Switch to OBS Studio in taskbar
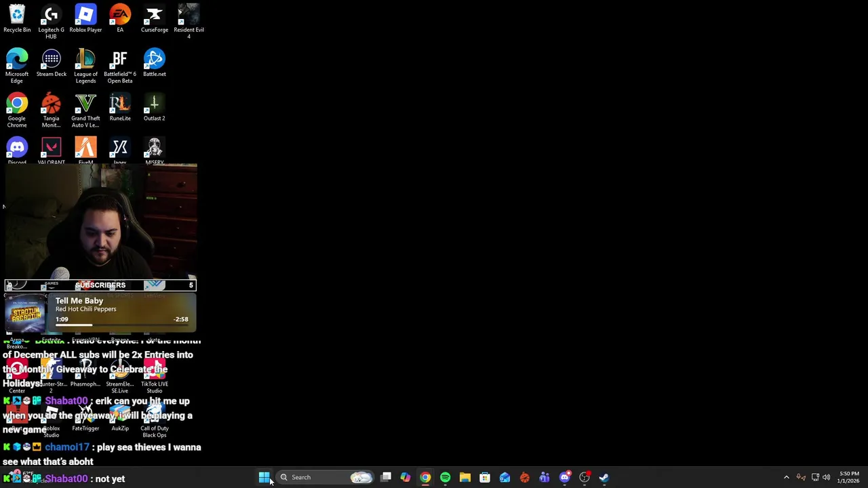 (x=584, y=477)
